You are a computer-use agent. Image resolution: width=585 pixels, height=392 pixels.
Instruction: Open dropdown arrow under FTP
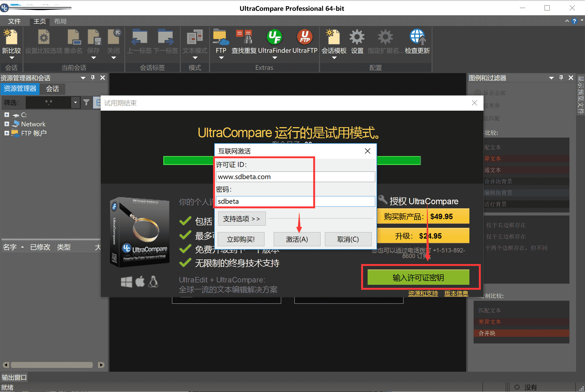[x=221, y=58]
